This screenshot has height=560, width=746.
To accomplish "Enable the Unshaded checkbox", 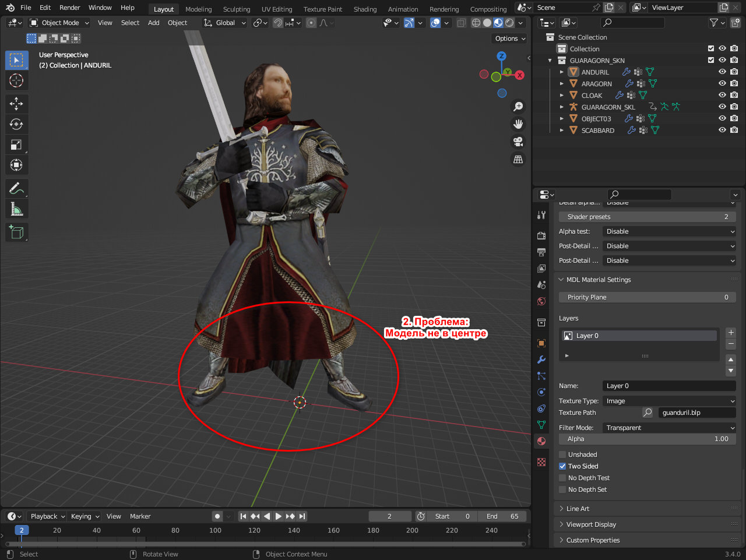I will (x=562, y=455).
